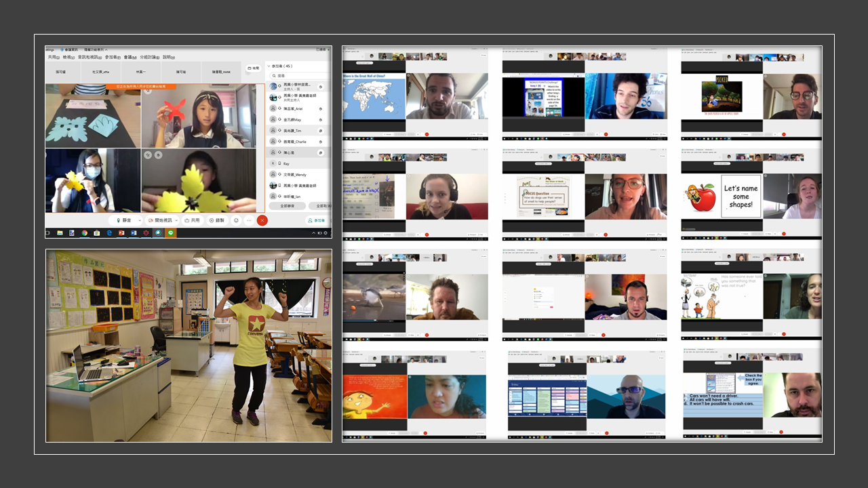Image resolution: width=868 pixels, height=488 pixels.
Task: Toggle the mute icon beside 陳心潔
Action: click(x=320, y=152)
